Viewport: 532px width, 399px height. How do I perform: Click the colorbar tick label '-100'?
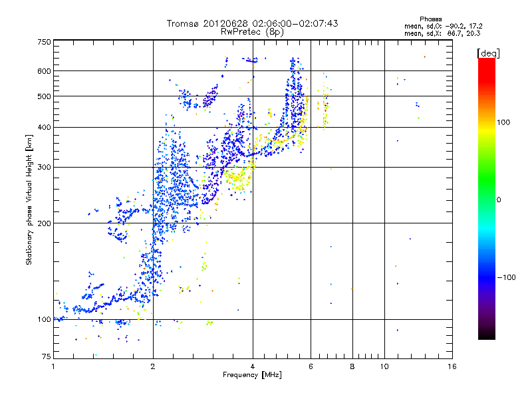(506, 277)
